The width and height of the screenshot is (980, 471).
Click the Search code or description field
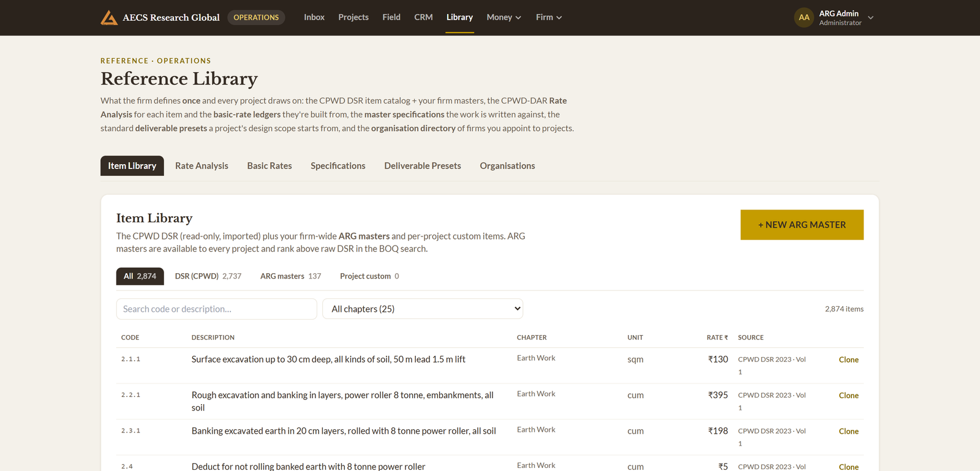(x=216, y=309)
